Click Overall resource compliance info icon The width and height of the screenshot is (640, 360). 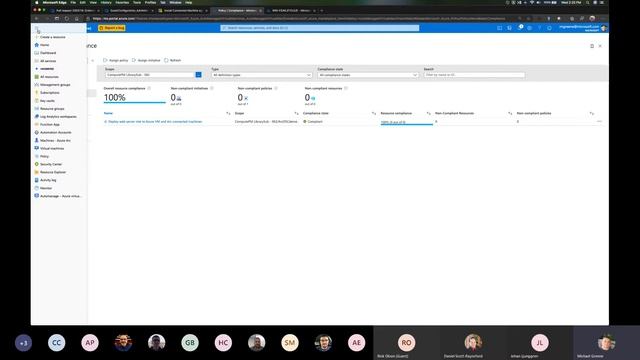(149, 88)
